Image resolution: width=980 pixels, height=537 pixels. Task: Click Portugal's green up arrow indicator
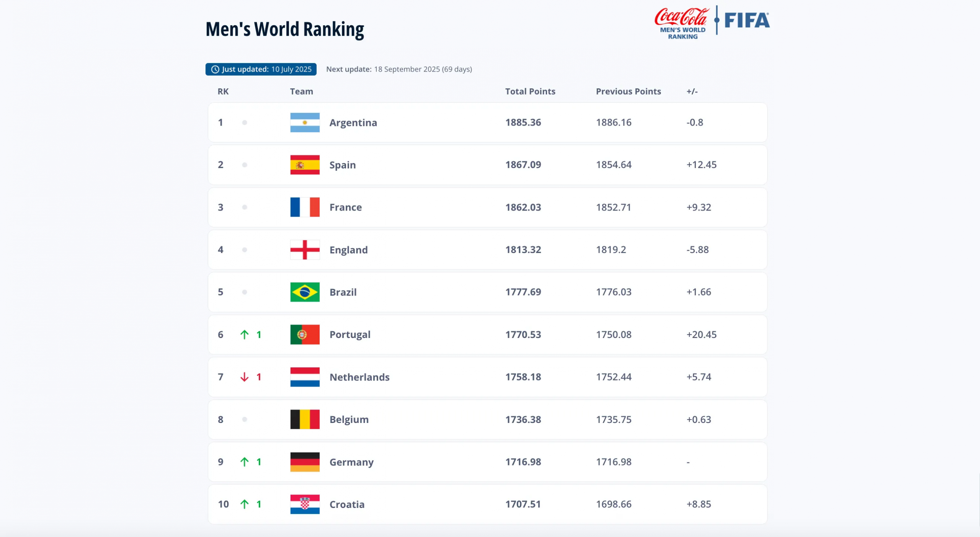244,335
